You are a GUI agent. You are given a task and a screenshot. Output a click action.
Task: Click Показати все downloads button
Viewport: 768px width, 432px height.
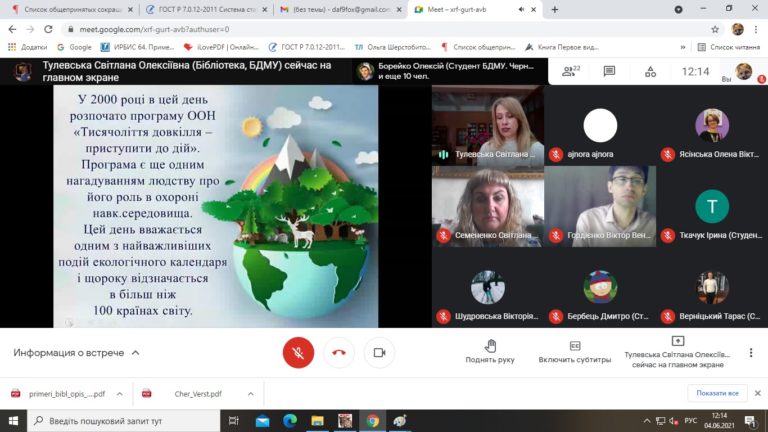click(x=717, y=393)
